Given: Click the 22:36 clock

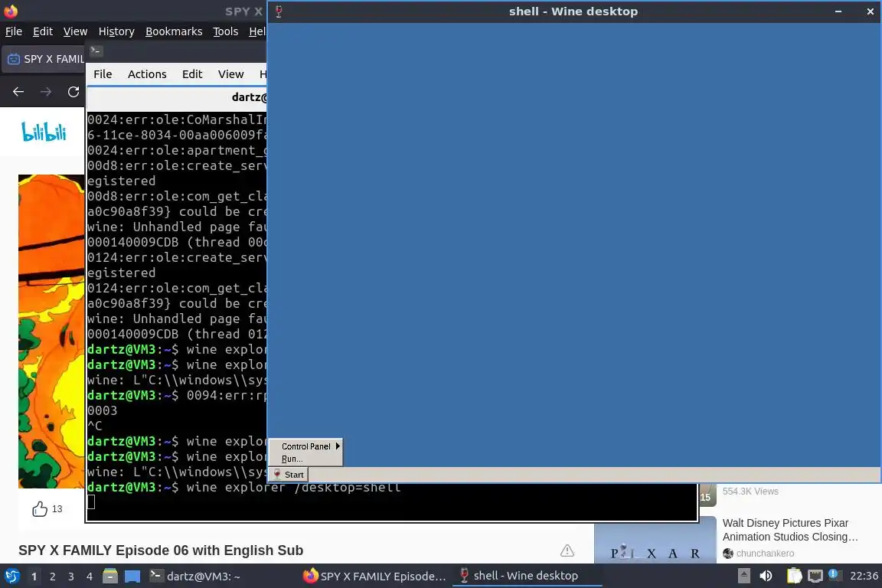Looking at the screenshot, I should pos(864,576).
